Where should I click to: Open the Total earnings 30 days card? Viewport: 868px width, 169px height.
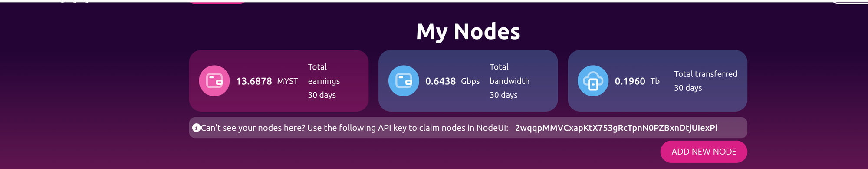(x=279, y=81)
